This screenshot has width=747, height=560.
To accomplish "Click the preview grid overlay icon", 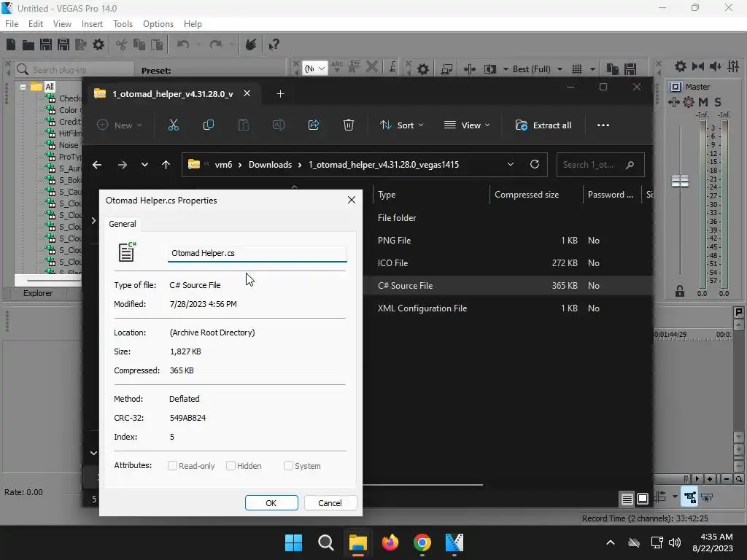I will point(577,69).
